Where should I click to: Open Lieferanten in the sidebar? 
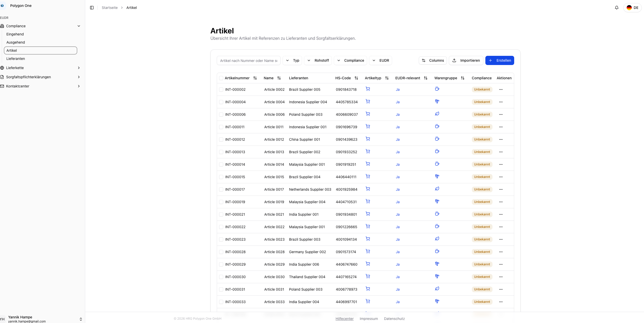tap(16, 59)
